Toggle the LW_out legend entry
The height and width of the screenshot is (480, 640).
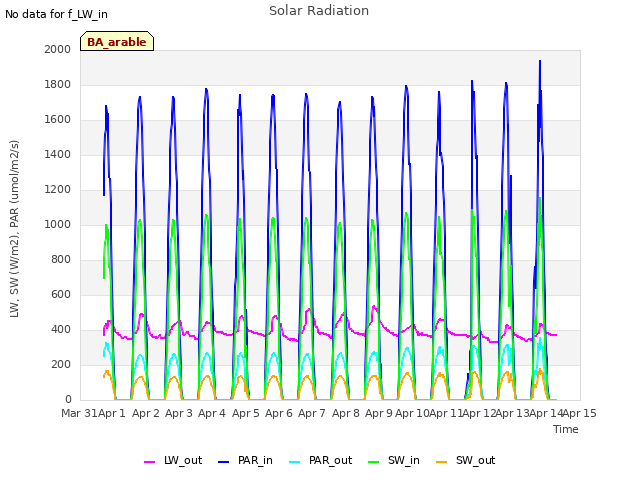173,460
